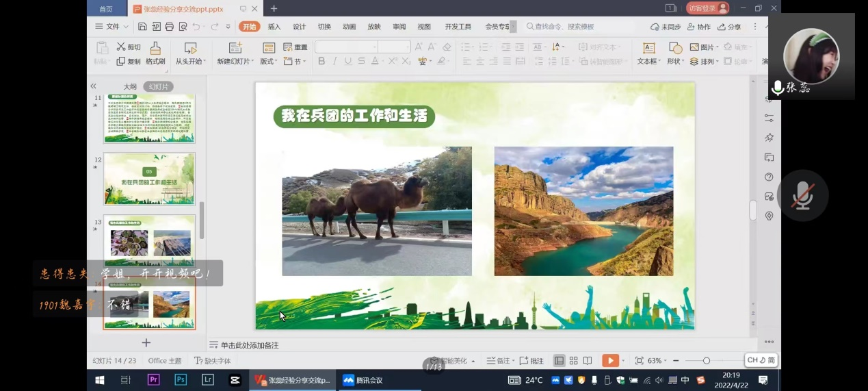Image resolution: width=868 pixels, height=391 pixels.
Task: Click the Format Painter (格式刷) icon
Action: click(x=155, y=48)
